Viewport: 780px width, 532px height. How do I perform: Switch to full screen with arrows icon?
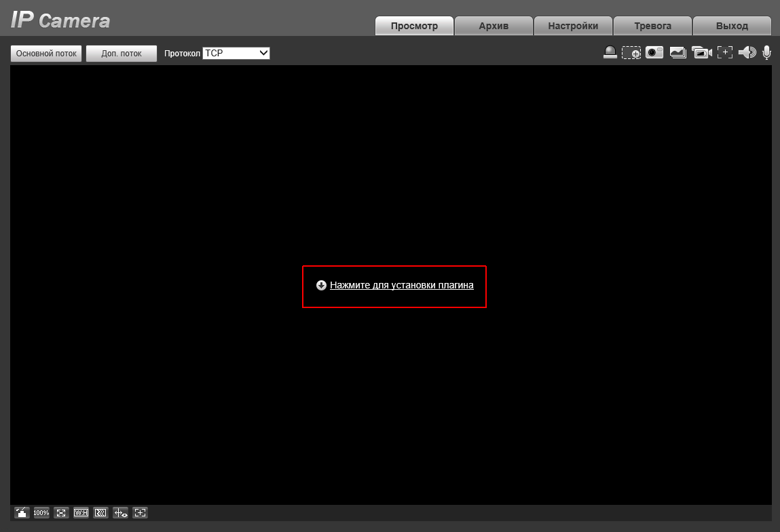(x=61, y=512)
